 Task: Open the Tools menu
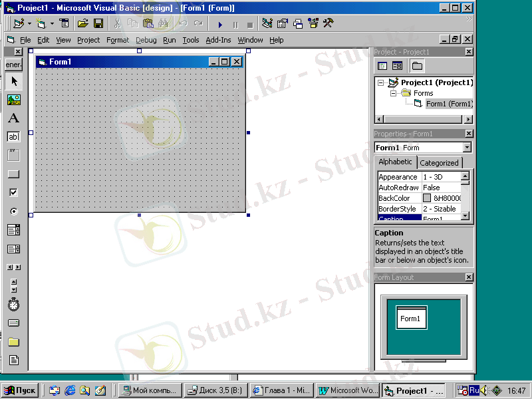click(191, 40)
